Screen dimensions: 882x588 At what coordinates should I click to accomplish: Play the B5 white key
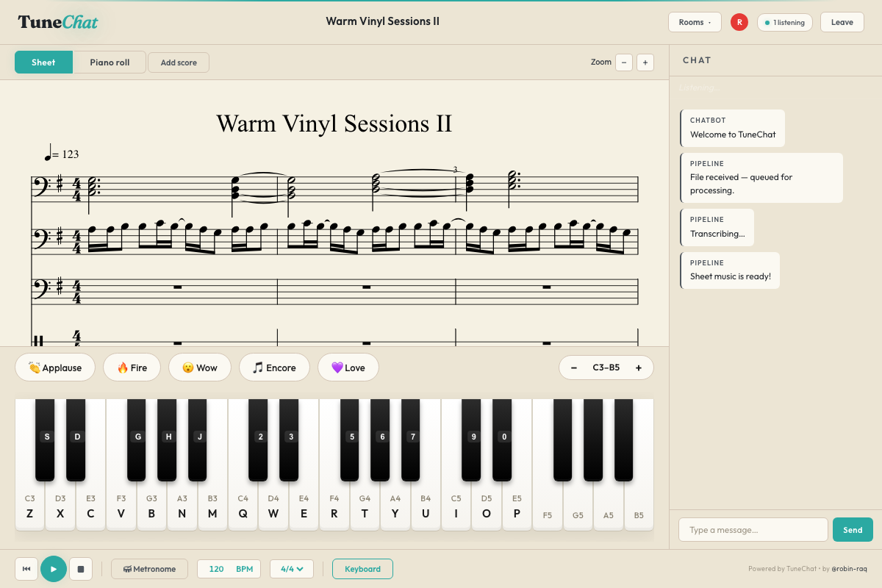639,507
